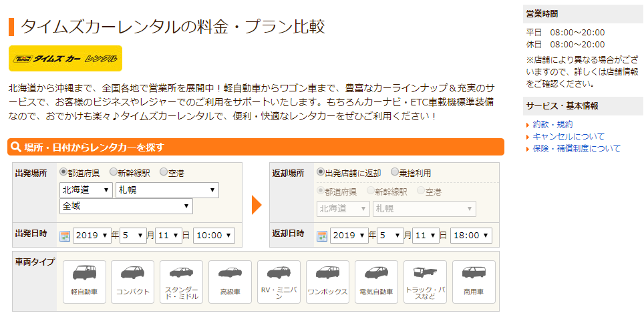Select the 高級車 luxury car icon
Viewport: 644px width, 313px height.
[x=230, y=280]
